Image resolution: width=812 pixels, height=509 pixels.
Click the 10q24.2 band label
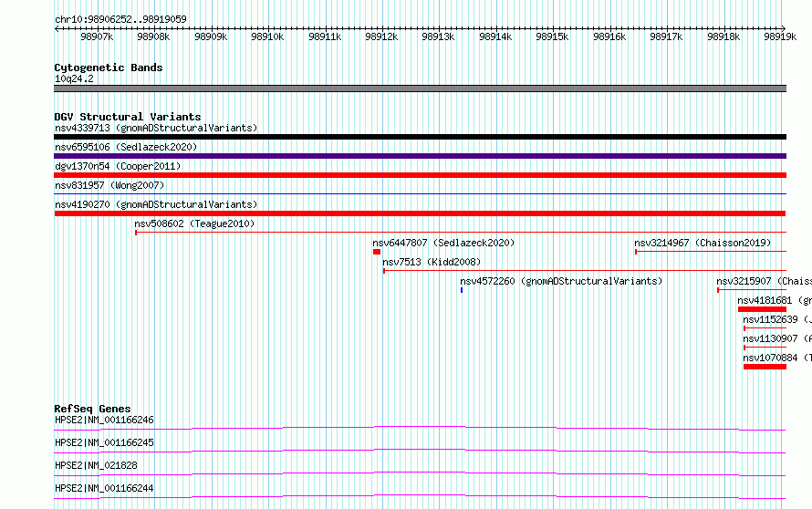[74, 78]
